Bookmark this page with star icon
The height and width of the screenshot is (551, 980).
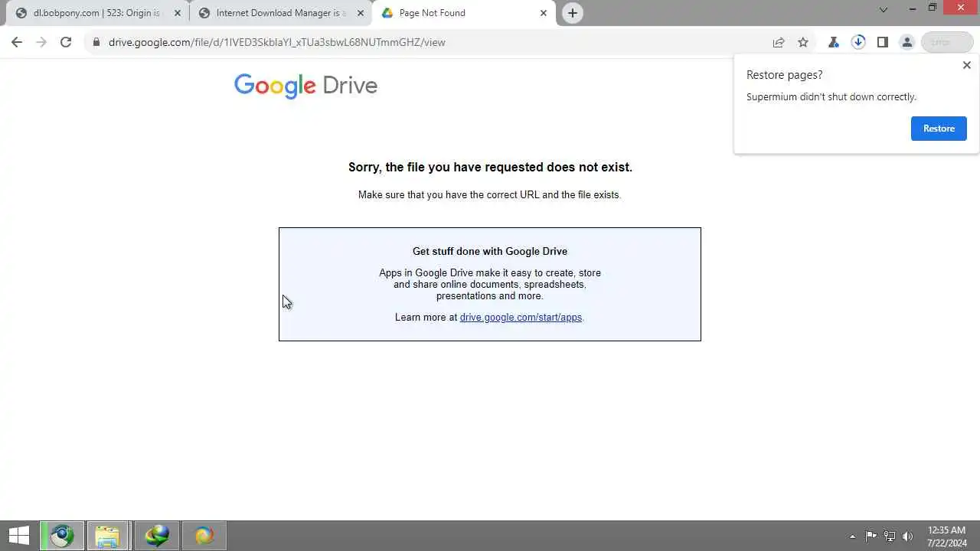[x=803, y=42]
